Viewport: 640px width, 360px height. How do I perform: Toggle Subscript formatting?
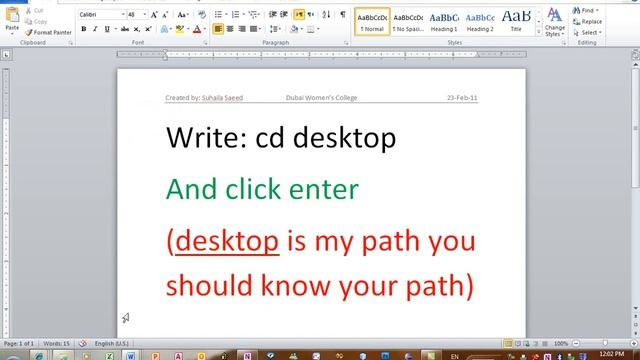137,29
